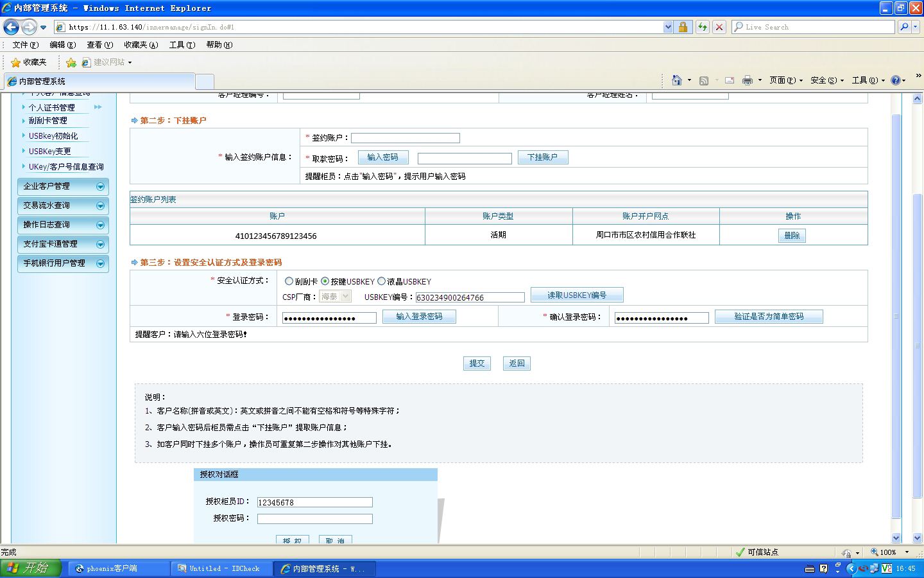Click the Refresh page icon
This screenshot has height=578, width=924.
pos(703,27)
